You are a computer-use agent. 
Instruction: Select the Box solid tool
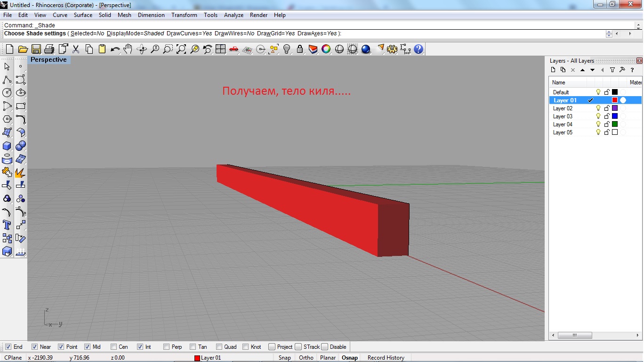pyautogui.click(x=7, y=146)
